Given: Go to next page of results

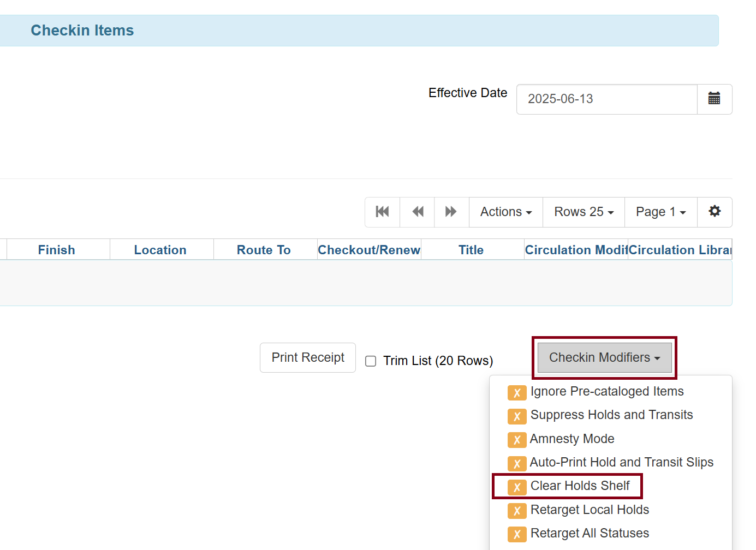Looking at the screenshot, I should (x=451, y=212).
